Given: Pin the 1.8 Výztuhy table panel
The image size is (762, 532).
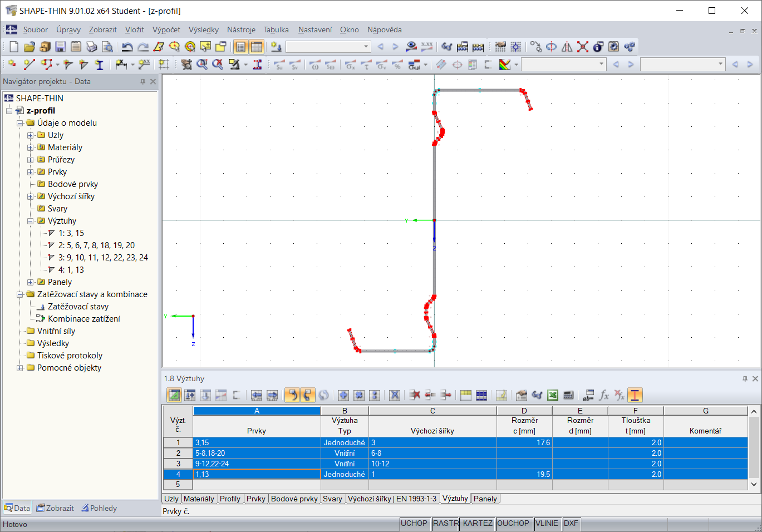Looking at the screenshot, I should pyautogui.click(x=745, y=378).
